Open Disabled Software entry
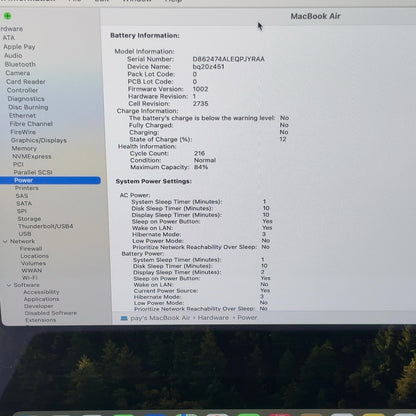 (x=51, y=313)
